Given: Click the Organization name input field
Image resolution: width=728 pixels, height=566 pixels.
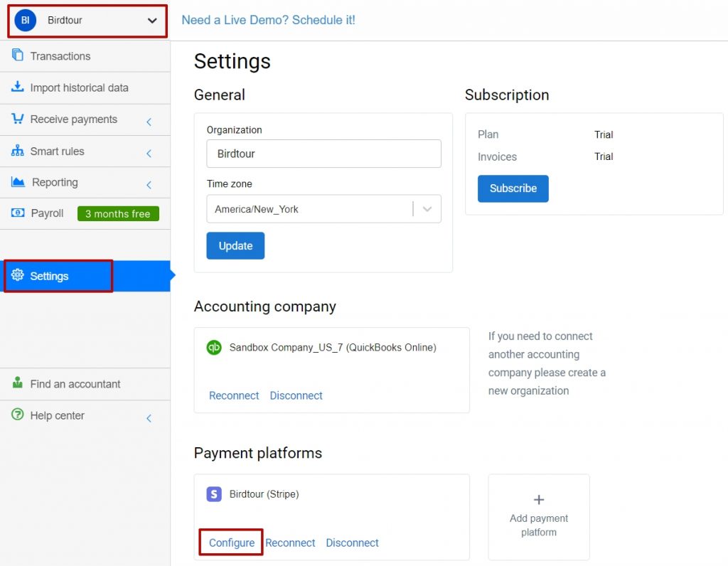Looking at the screenshot, I should point(323,154).
